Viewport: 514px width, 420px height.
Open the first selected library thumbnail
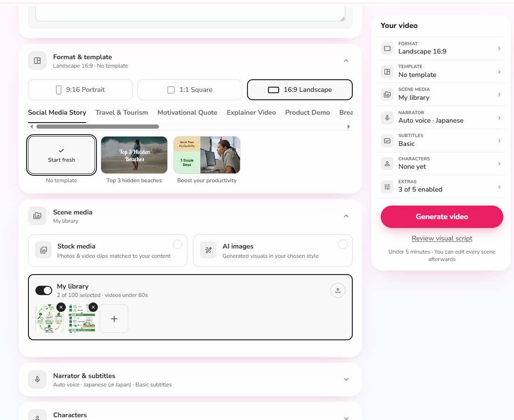tap(49, 319)
